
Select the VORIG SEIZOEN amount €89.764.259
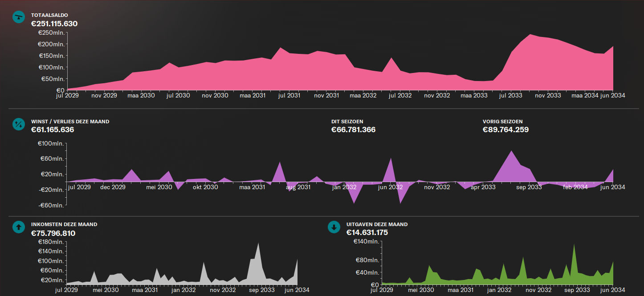(505, 130)
